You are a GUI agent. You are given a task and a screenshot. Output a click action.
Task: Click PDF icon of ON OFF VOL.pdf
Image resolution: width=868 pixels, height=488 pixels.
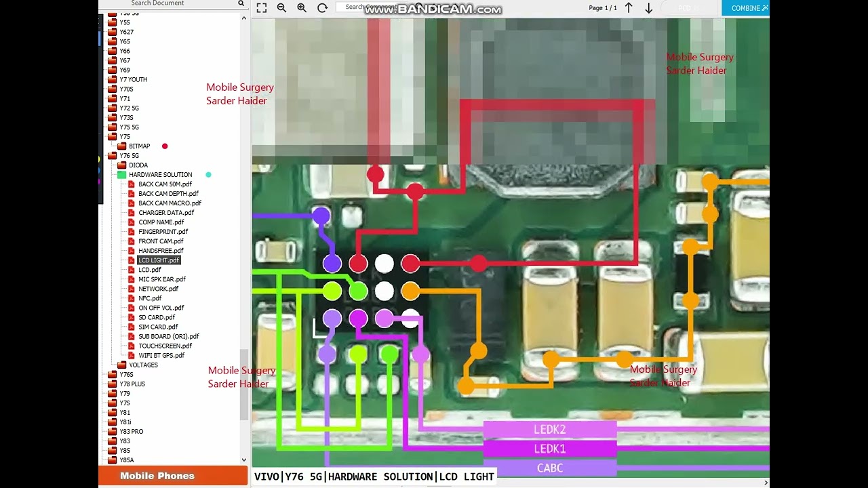[132, 307]
